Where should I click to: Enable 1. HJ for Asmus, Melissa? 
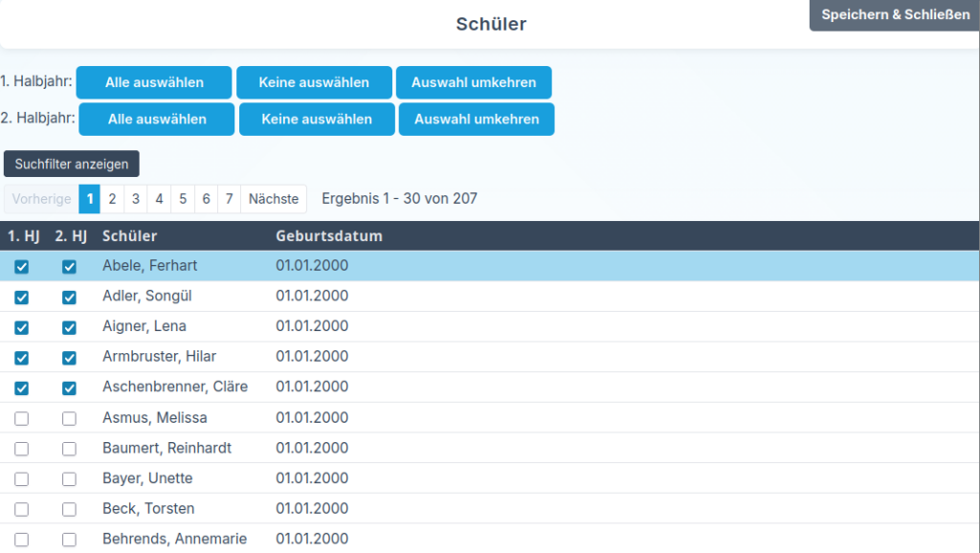click(x=22, y=418)
